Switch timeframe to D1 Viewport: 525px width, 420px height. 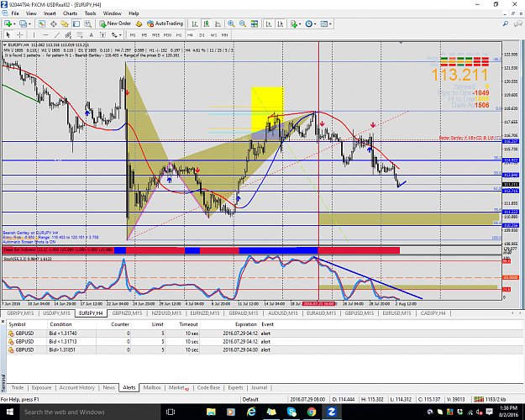(202, 34)
